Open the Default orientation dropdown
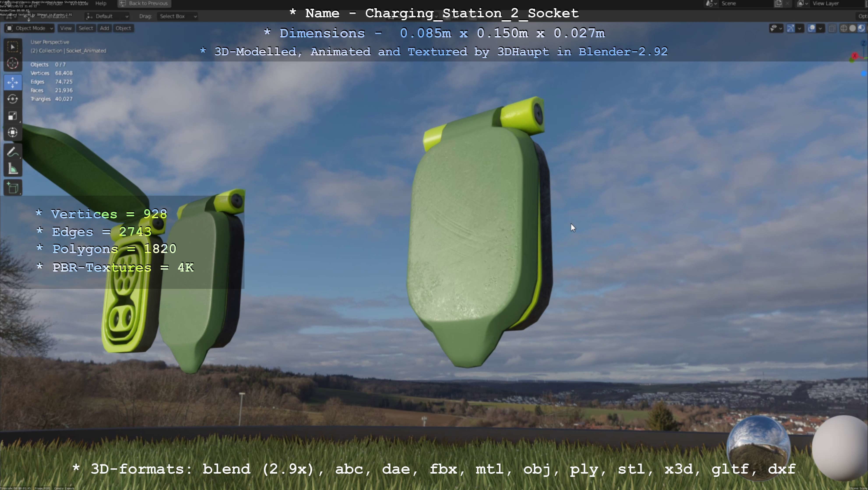Viewport: 868px width, 490px height. (x=107, y=16)
